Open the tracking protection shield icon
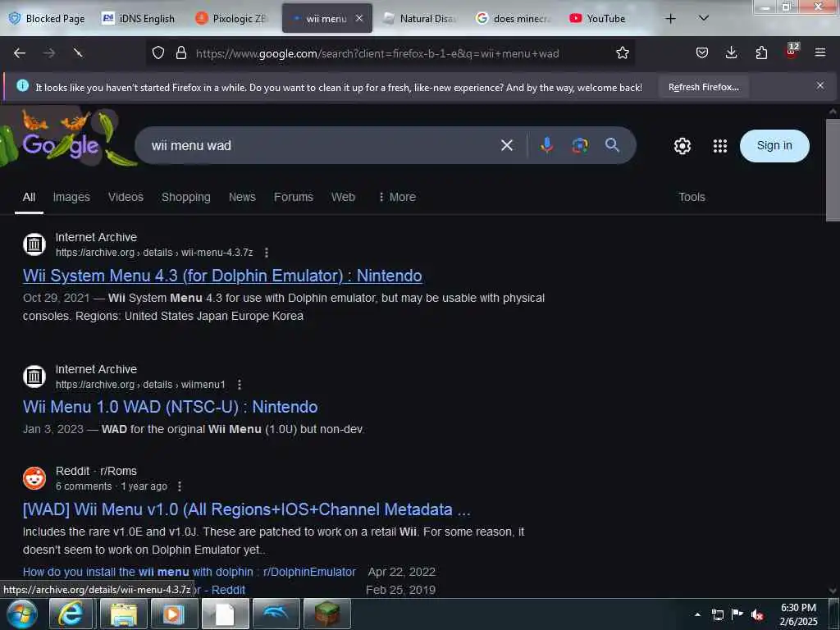Screen dimensions: 840x630 [158, 53]
